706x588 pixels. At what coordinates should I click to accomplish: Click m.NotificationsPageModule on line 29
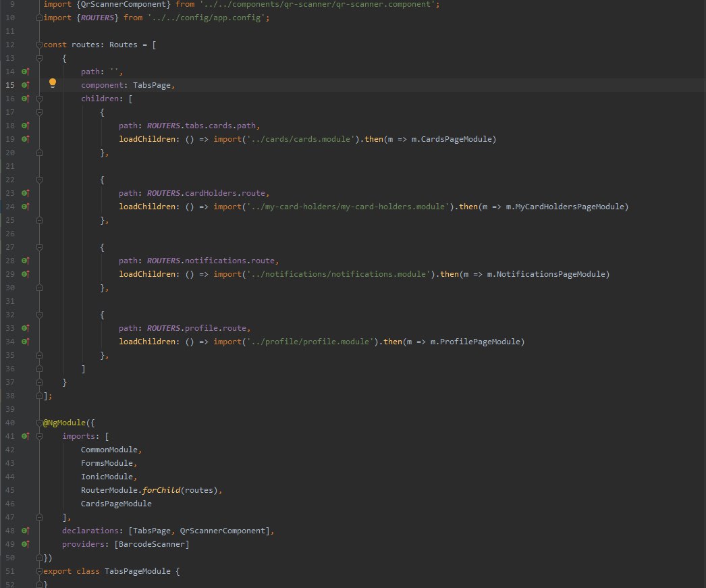546,274
